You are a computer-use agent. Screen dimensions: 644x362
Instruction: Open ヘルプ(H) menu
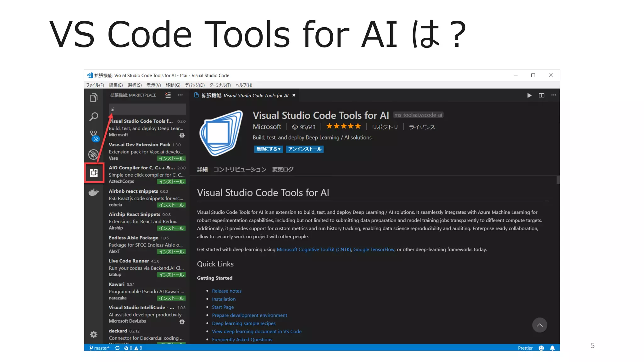244,85
